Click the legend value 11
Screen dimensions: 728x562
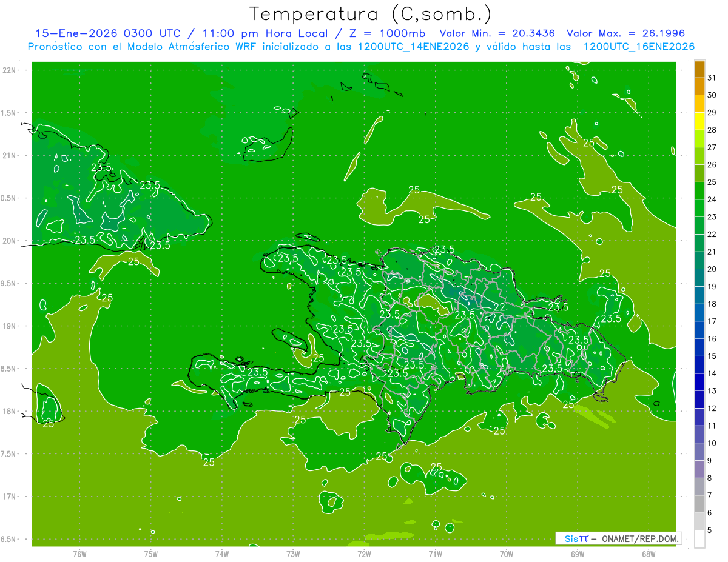click(712, 426)
